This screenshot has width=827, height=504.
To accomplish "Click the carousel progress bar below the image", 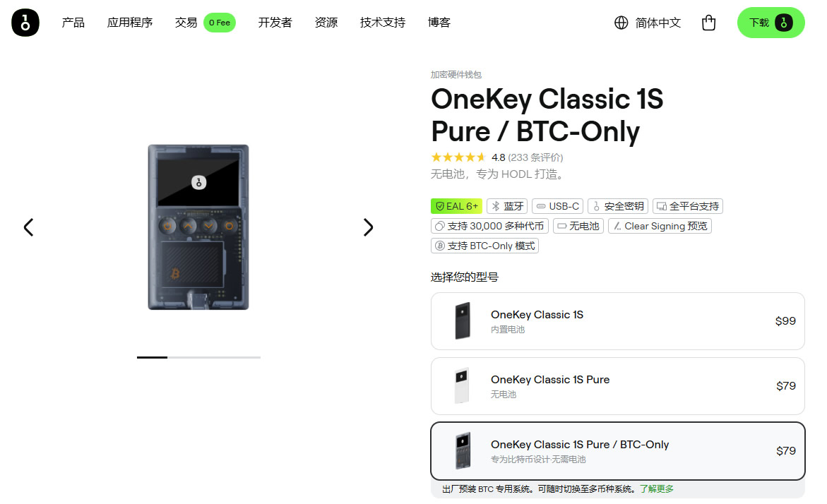I will [x=198, y=358].
